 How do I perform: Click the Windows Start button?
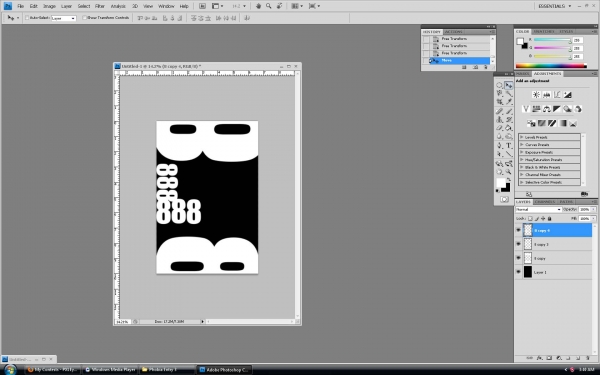click(10, 370)
